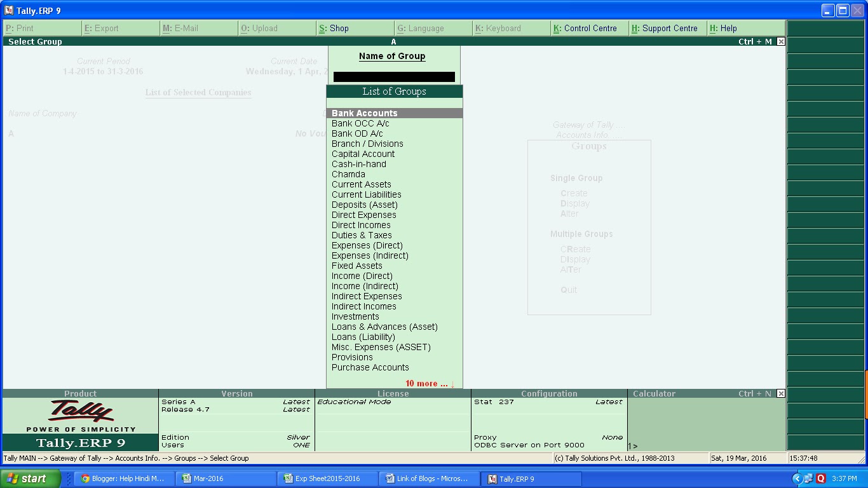Click the monitor icon in system tray
This screenshot has width=868, height=488.
click(x=808, y=478)
